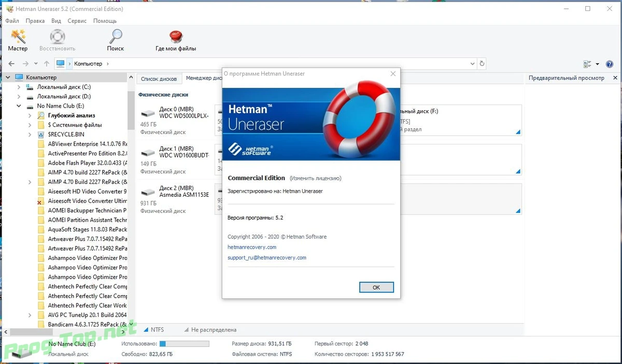The image size is (622, 364).
Task: Select AOMEI Backupper Technician folder
Action: pos(88,210)
